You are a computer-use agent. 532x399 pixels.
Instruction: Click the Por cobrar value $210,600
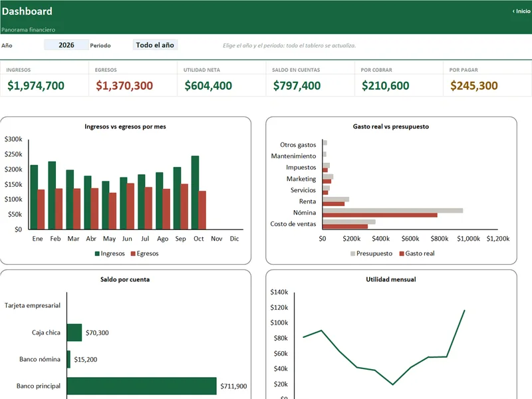386,86
